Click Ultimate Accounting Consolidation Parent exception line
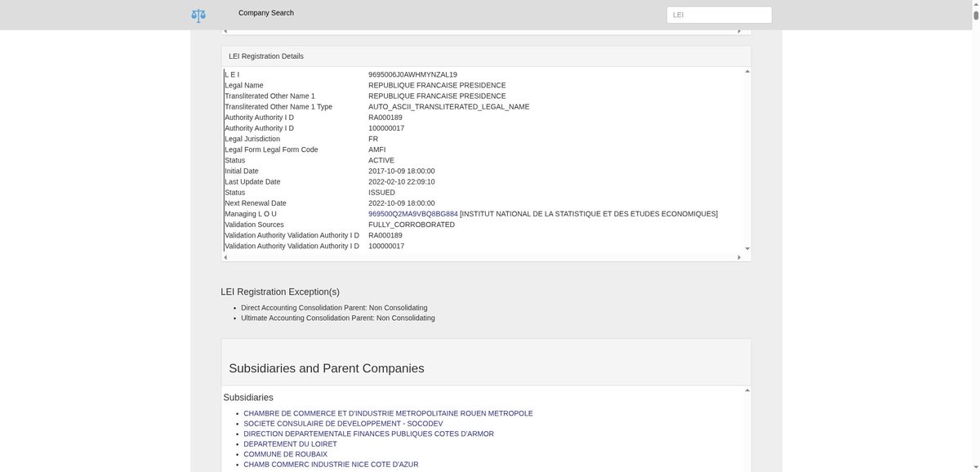This screenshot has height=472, width=980. coord(338,318)
